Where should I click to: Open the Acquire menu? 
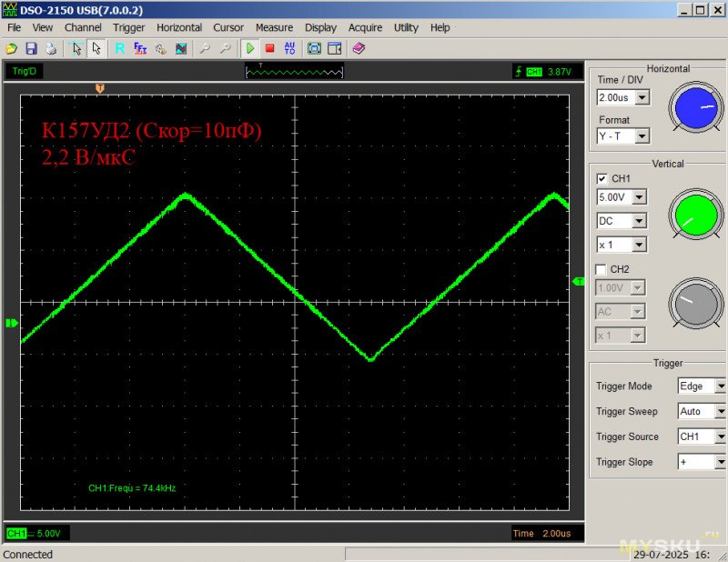(366, 27)
